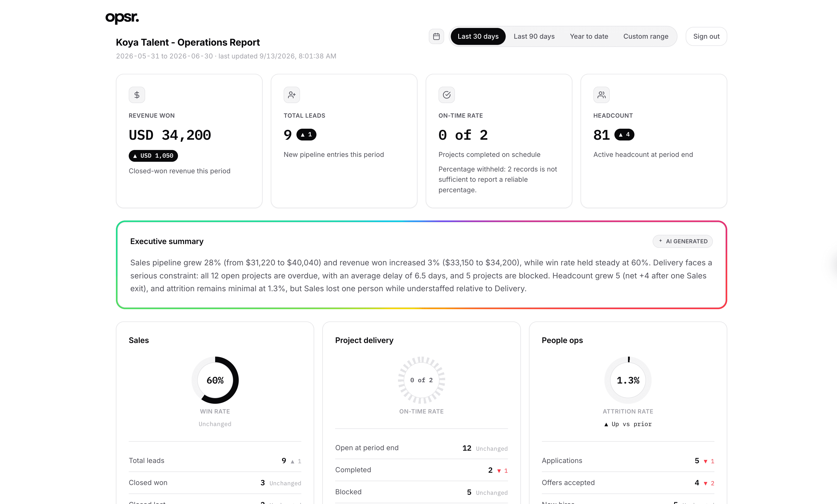Viewport: 837px width, 504px height.
Task: Open the calendar date picker icon
Action: pyautogui.click(x=436, y=36)
